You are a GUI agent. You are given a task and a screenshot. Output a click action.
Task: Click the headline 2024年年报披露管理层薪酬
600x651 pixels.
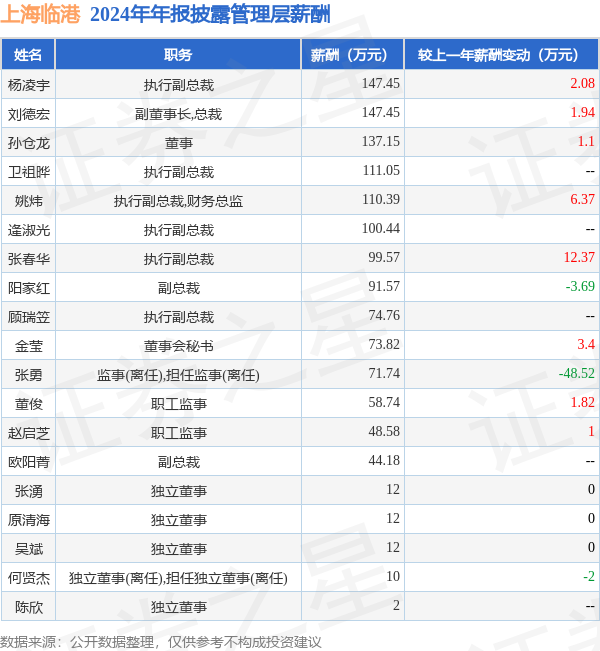tap(210, 15)
